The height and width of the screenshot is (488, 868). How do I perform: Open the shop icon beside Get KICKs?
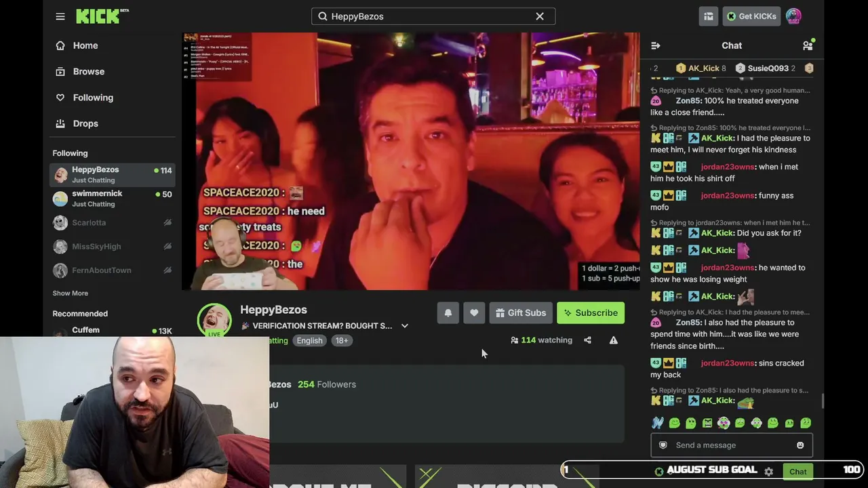tap(709, 16)
